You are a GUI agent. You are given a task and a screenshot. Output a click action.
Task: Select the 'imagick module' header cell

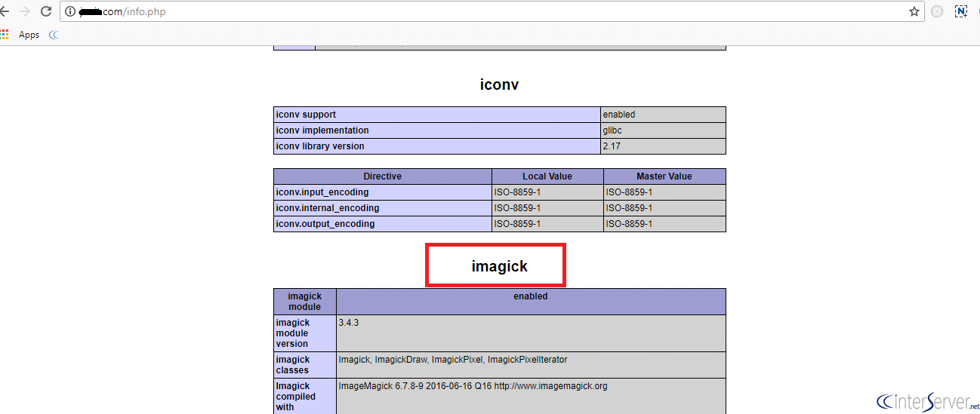[305, 302]
